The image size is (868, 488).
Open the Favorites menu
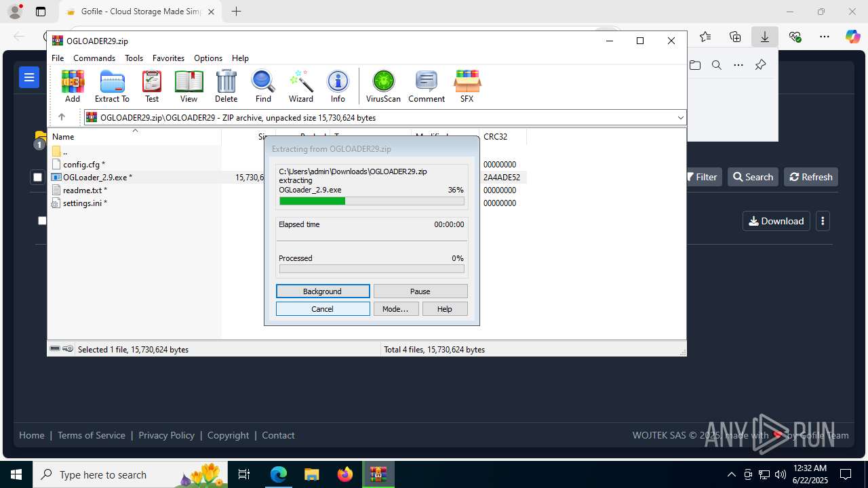coord(168,58)
